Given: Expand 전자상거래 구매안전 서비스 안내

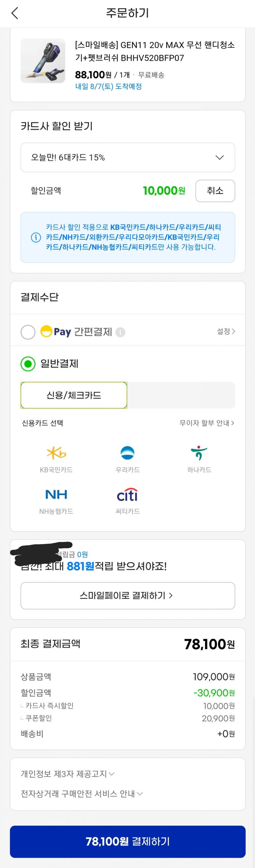Looking at the screenshot, I should pyautogui.click(x=82, y=794).
